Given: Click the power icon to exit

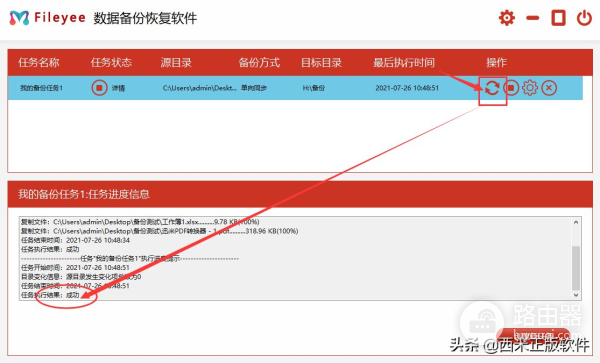Looking at the screenshot, I should [x=584, y=18].
